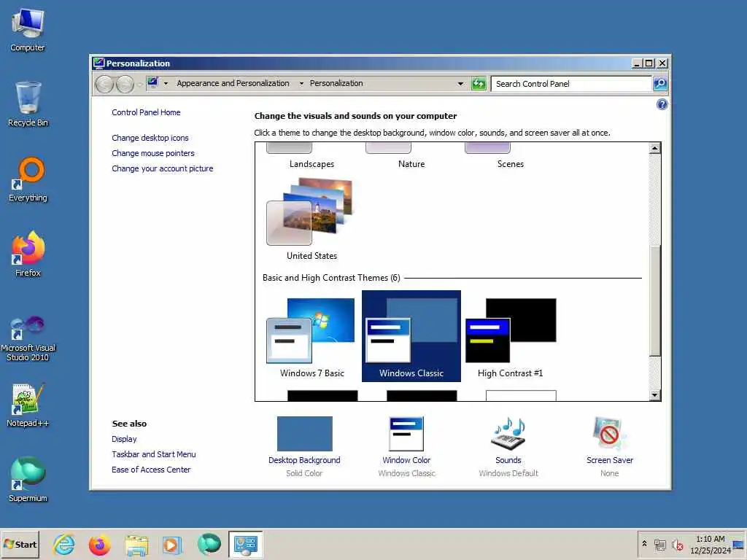
Task: Click the theme list scroll up arrow
Action: coord(654,149)
